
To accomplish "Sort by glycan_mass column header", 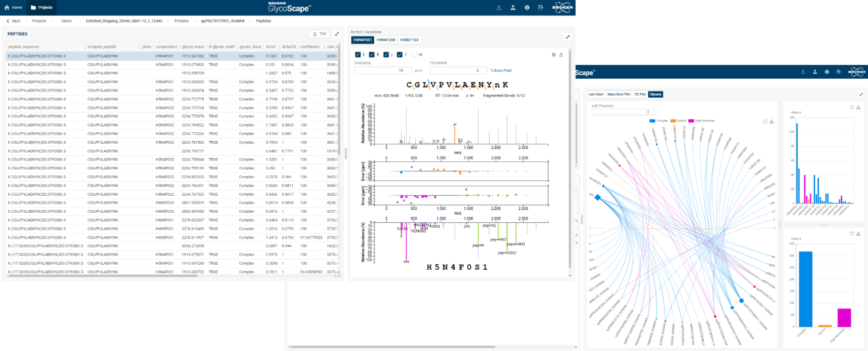I will coord(193,46).
